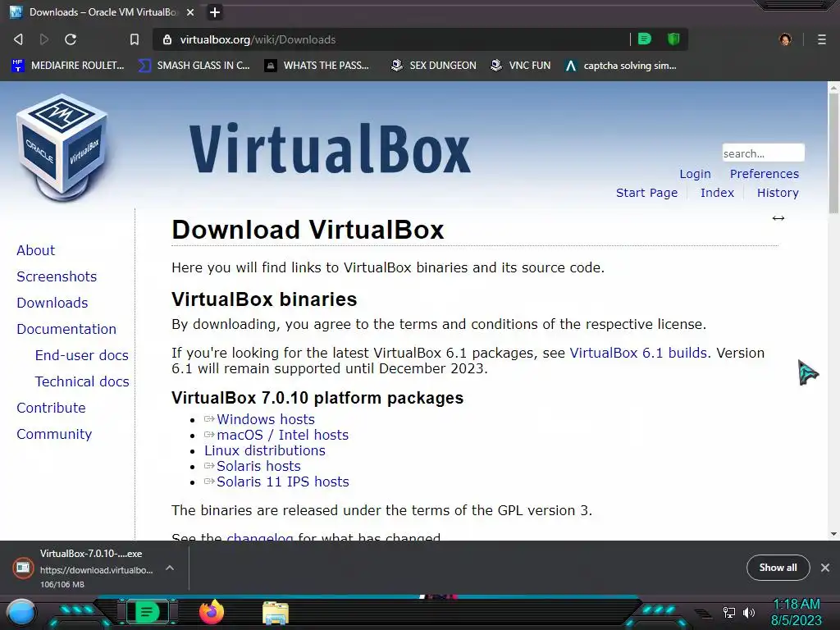This screenshot has width=840, height=630.
Task: Open Documentation in the sidebar
Action: (66, 329)
